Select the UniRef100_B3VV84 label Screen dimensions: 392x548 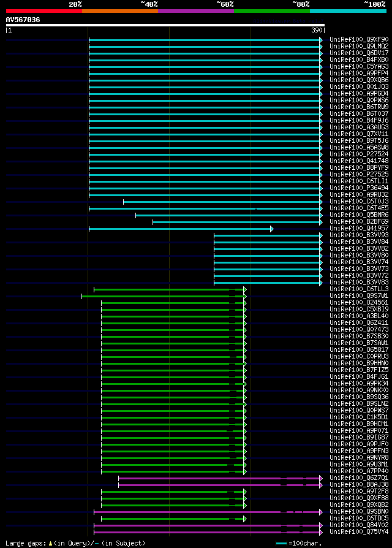pos(359,242)
